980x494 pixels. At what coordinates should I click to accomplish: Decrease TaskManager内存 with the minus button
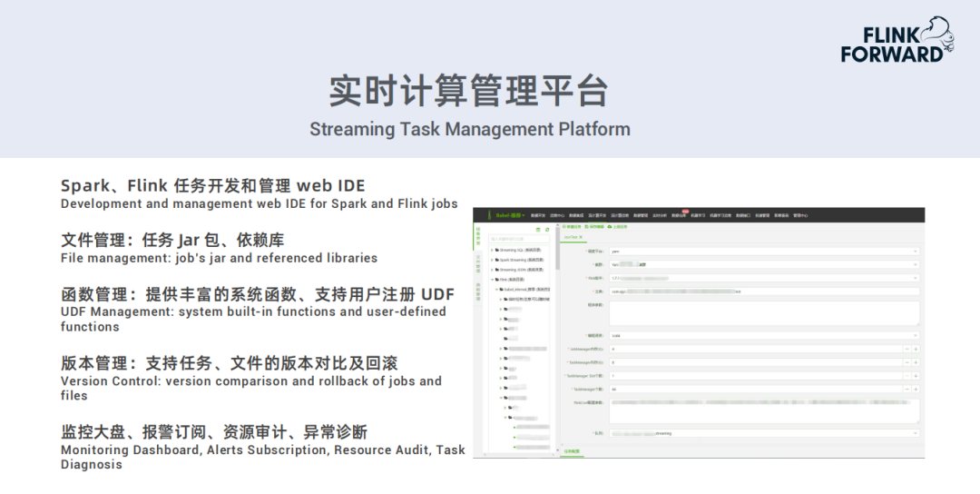tap(906, 362)
